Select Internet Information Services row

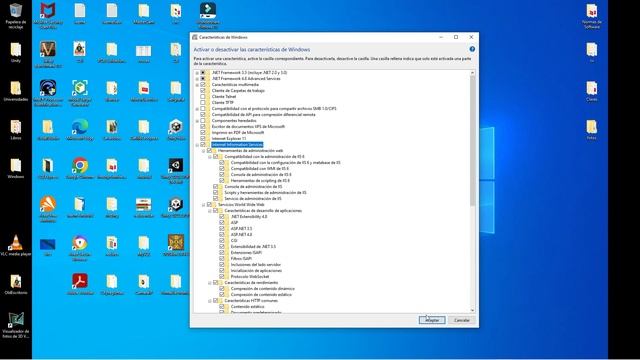click(237, 144)
